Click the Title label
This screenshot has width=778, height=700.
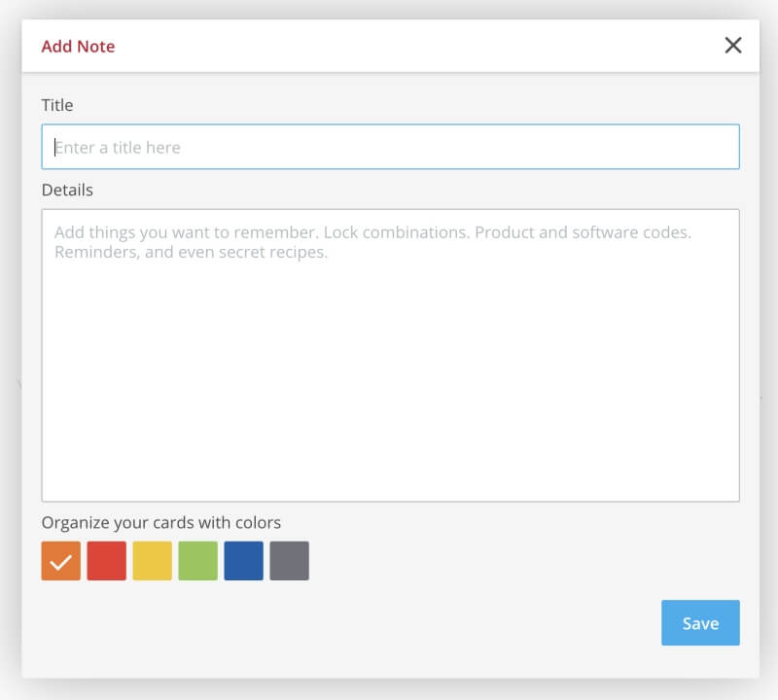tap(57, 105)
